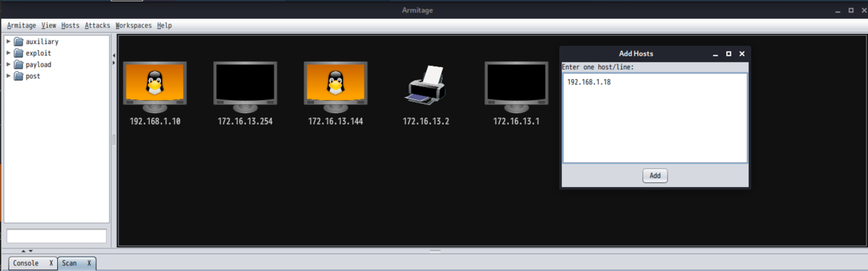Select the auxiliary tree label
This screenshot has width=868, height=271.
[42, 41]
